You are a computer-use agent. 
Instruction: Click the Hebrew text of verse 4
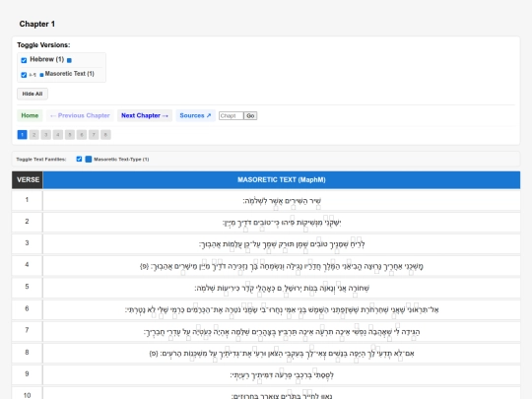(x=282, y=266)
